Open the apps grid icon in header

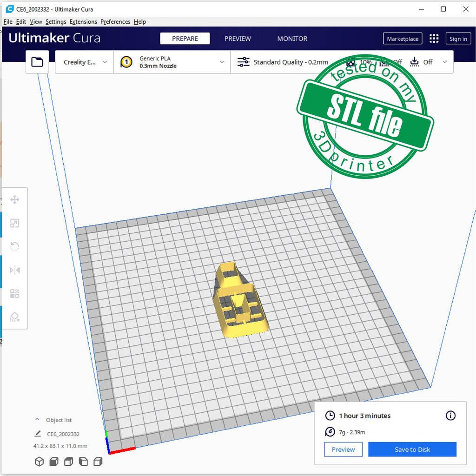click(434, 39)
